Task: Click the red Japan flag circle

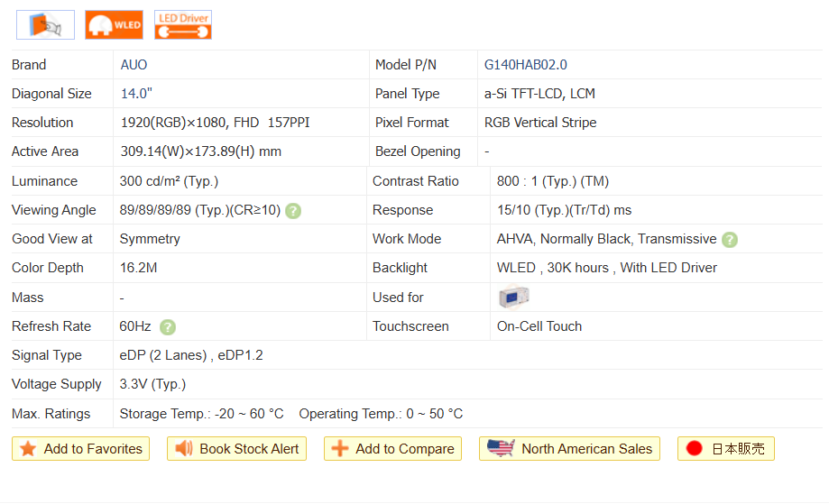Action: click(x=694, y=449)
